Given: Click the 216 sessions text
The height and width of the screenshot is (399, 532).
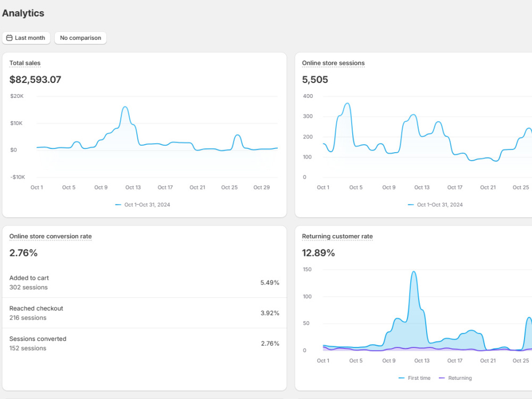Looking at the screenshot, I should pyautogui.click(x=28, y=318).
